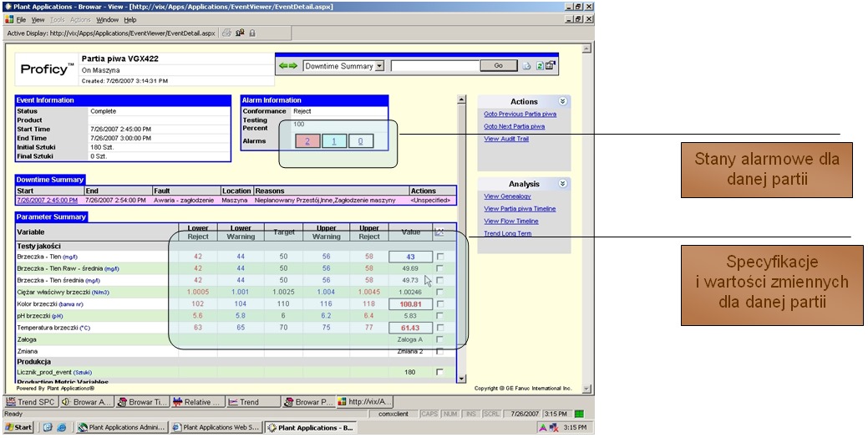Switch to the Browar Ti... tab
The height and width of the screenshot is (438, 868).
point(142,402)
